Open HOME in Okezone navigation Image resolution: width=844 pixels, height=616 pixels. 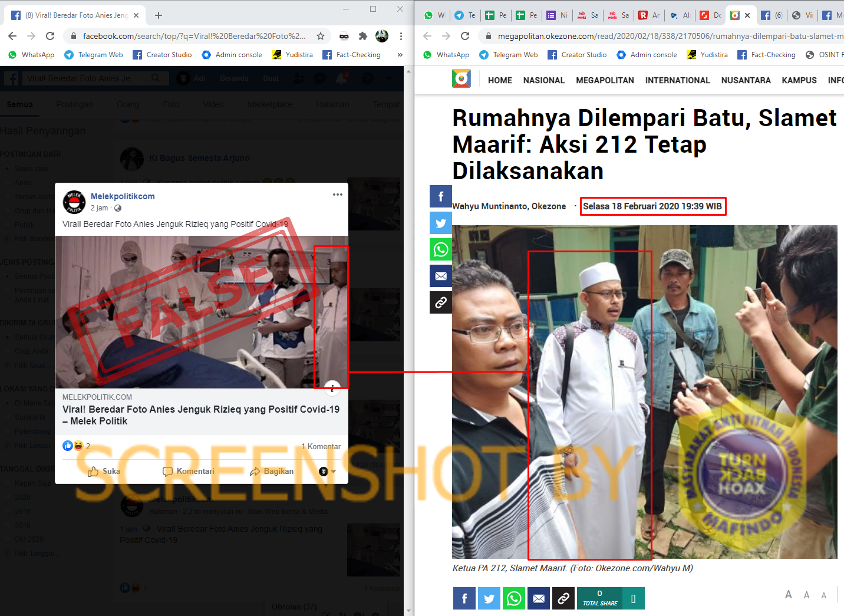[500, 80]
